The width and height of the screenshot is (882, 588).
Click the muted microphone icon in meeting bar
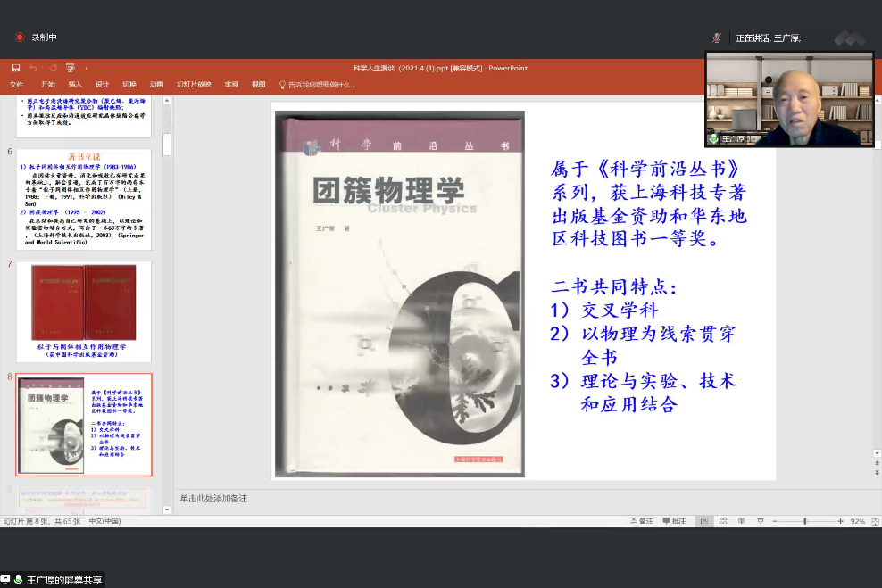(716, 38)
